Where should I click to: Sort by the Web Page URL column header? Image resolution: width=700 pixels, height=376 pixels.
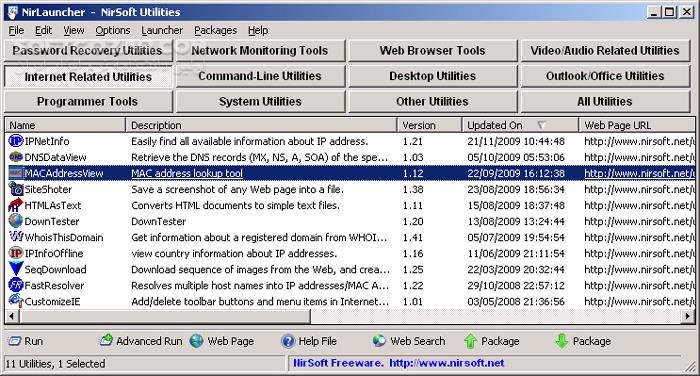pyautogui.click(x=637, y=125)
